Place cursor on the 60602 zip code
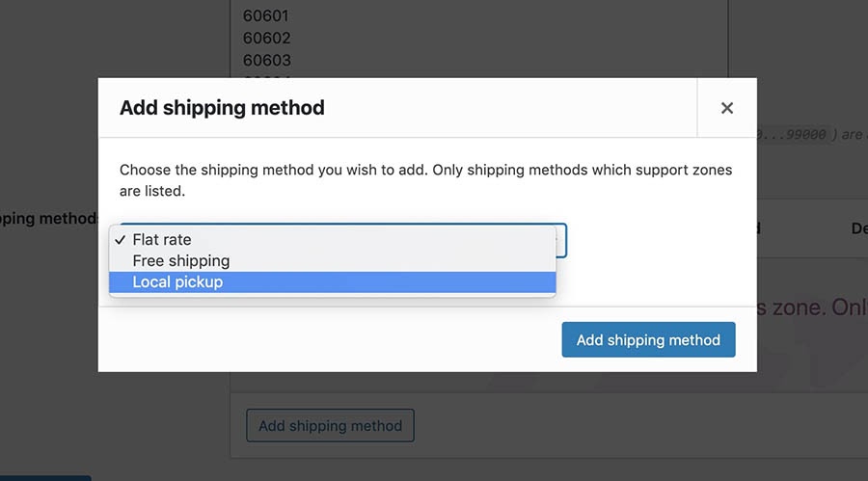The width and height of the screenshot is (868, 481). point(267,39)
